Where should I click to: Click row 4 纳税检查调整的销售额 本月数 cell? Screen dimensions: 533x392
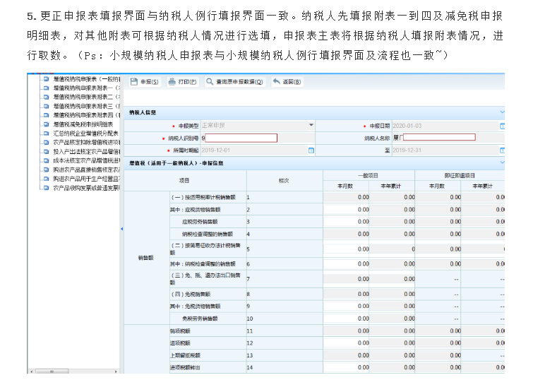click(346, 234)
